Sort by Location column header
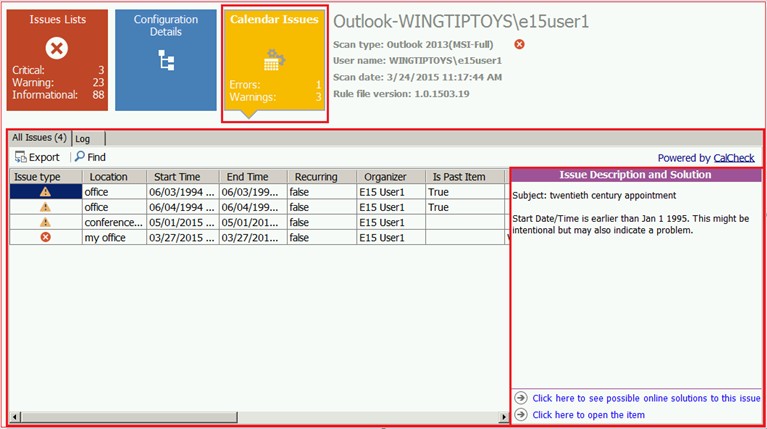The image size is (767, 429). coord(114,177)
